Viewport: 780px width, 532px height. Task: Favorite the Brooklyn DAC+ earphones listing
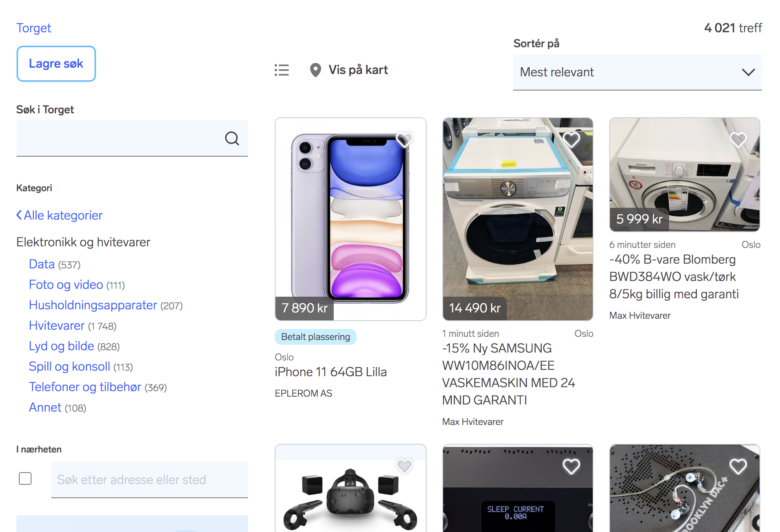(x=738, y=467)
